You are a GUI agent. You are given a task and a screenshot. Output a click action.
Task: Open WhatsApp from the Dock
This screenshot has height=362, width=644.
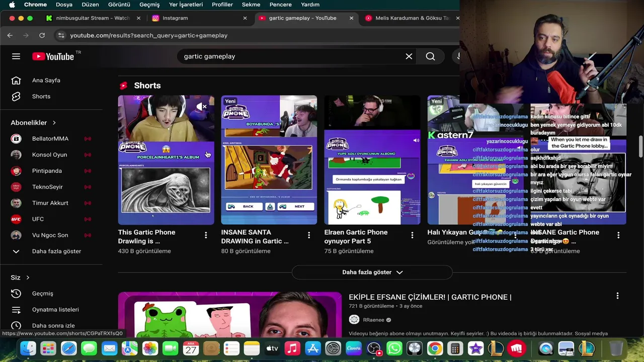[x=394, y=348]
